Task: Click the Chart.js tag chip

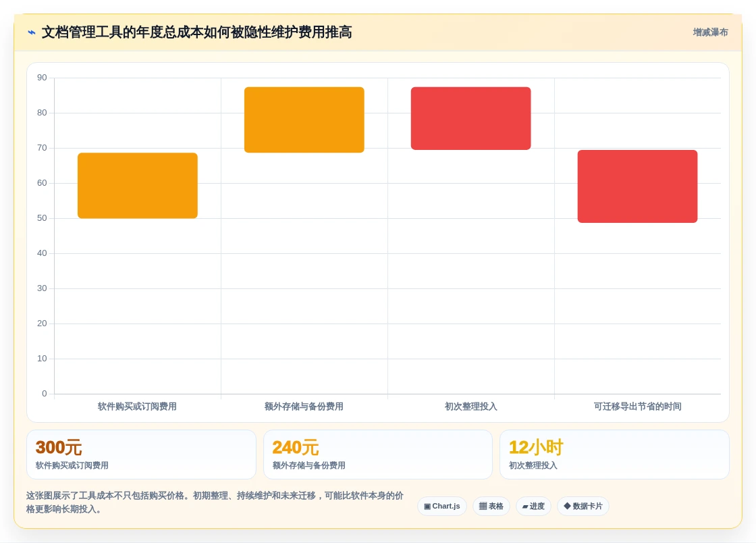Action: pos(442,507)
